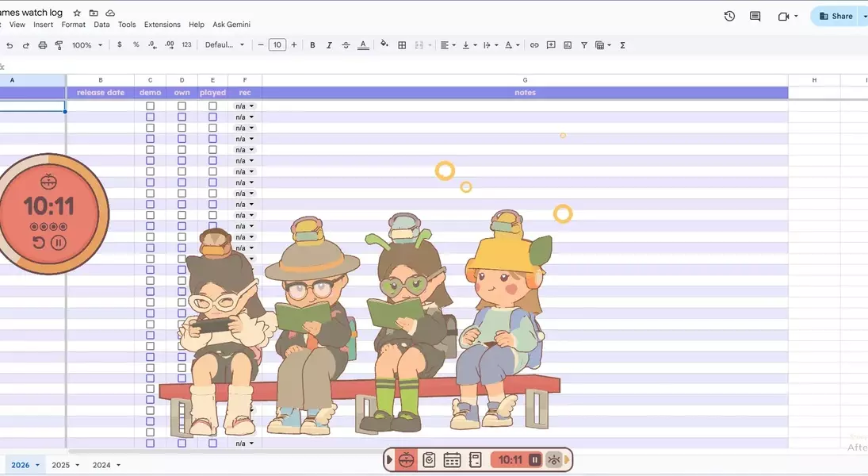Pause the 10:11 pomodoro timer
The image size is (868, 476).
point(534,459)
